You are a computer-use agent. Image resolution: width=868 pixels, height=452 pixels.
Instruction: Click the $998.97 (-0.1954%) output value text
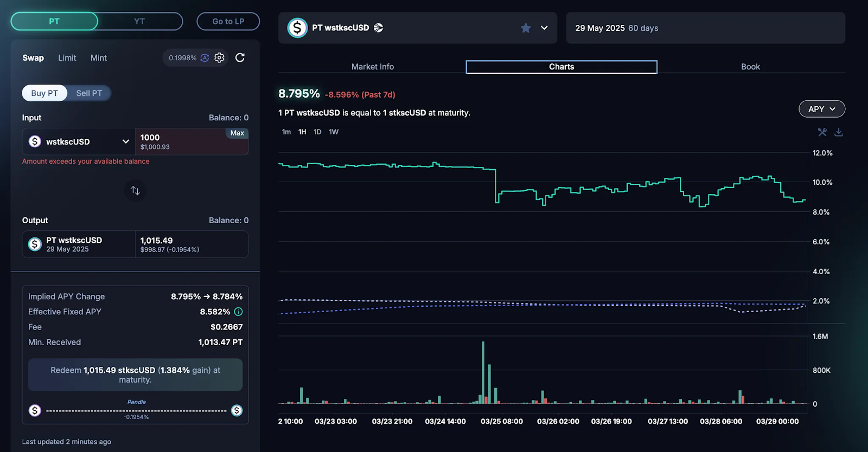(170, 250)
